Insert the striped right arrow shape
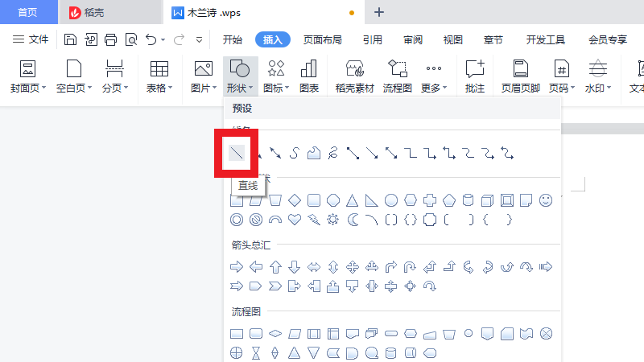Screen dimensions: 644x362 546,267
